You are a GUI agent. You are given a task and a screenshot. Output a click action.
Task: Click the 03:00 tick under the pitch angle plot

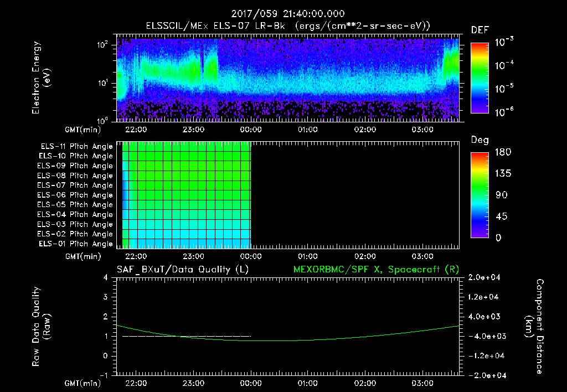point(422,256)
